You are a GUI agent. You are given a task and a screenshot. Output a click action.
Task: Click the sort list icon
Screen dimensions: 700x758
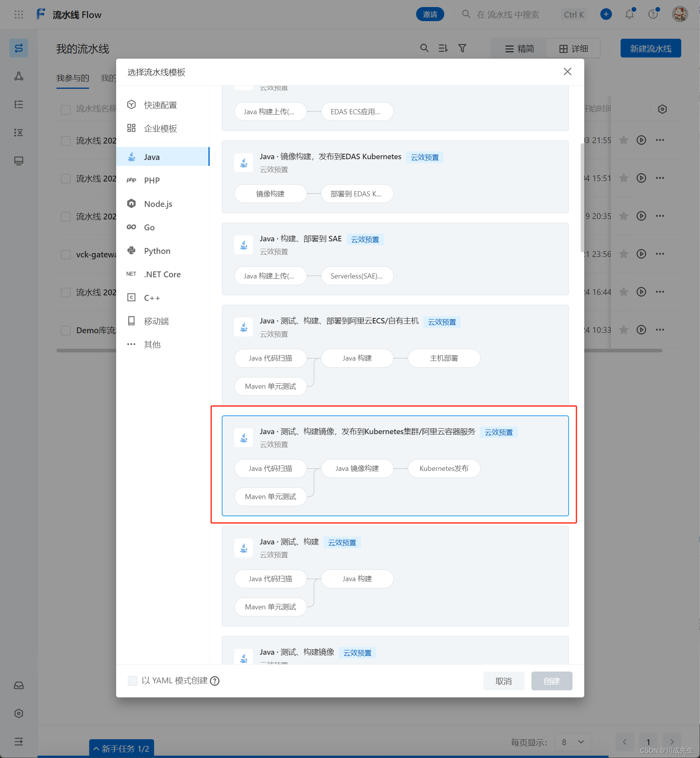443,48
